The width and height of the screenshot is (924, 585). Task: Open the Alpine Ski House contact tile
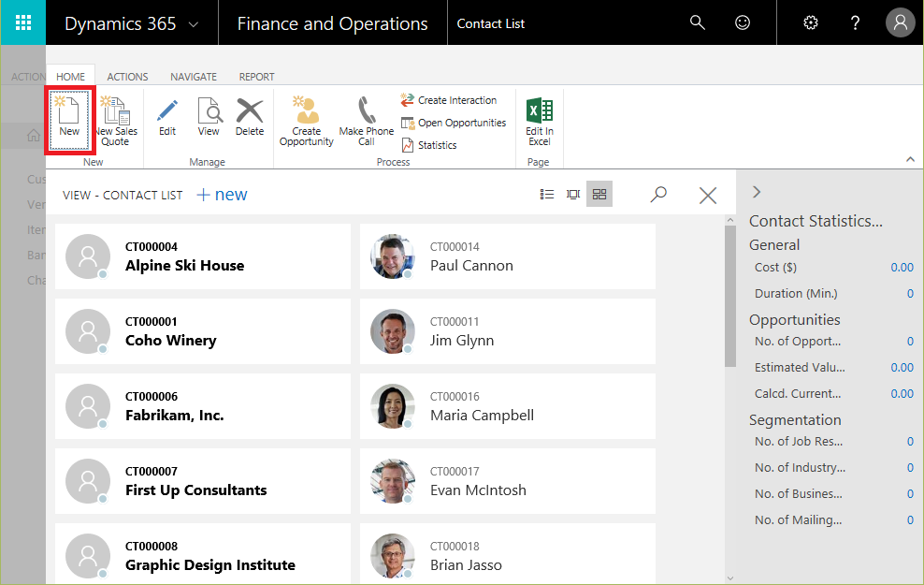[203, 256]
